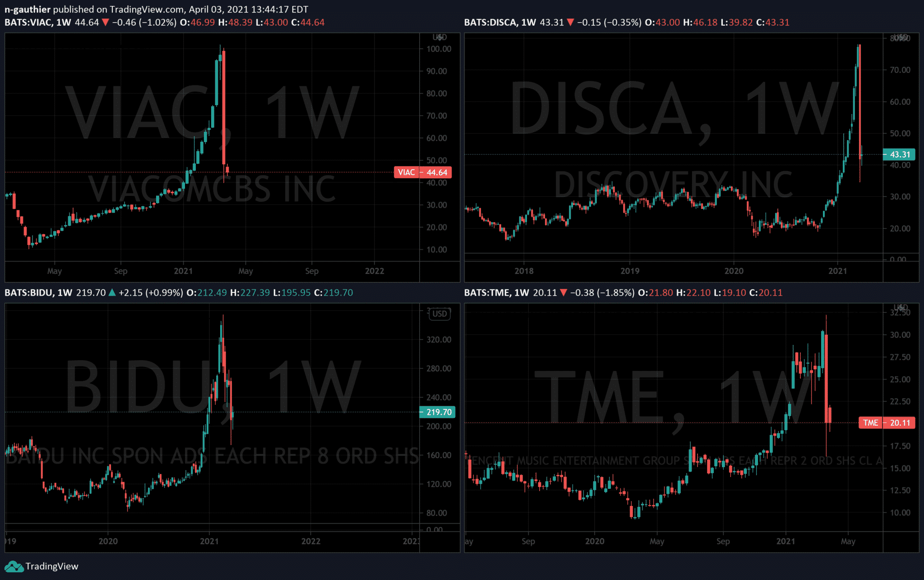The image size is (924, 580).
Task: Click BIDU low value L:195.95
Action: [x=292, y=293]
